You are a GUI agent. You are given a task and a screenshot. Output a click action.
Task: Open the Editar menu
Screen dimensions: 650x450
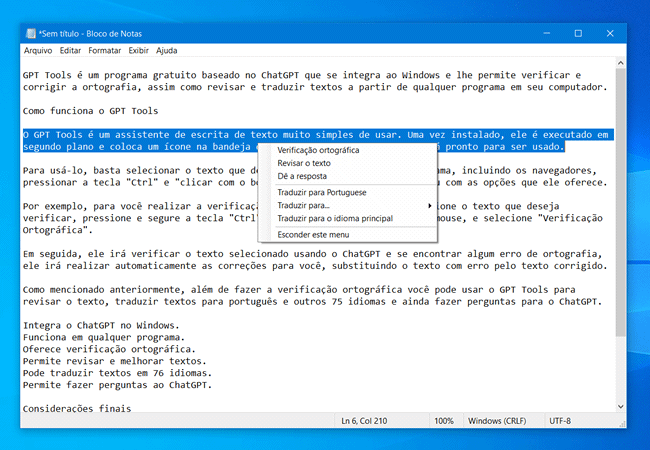[70, 51]
